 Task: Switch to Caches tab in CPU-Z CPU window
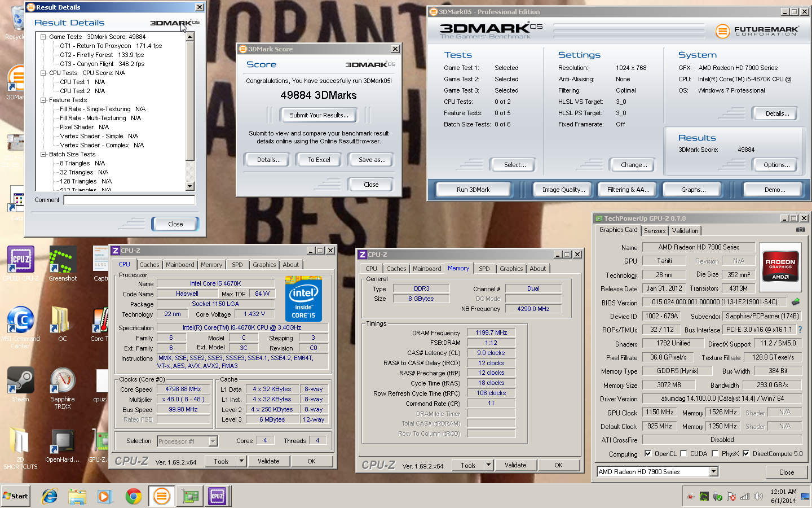point(149,264)
